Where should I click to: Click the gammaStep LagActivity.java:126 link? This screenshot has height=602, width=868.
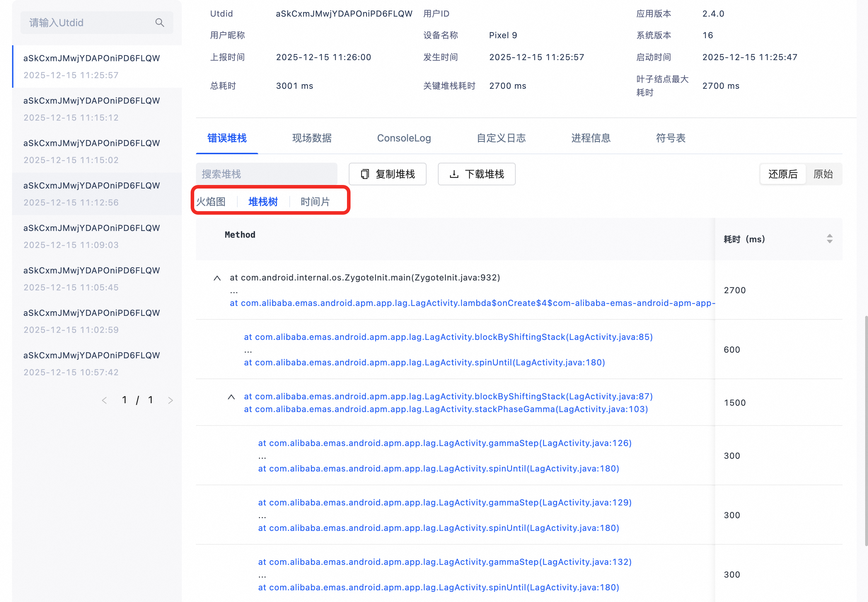point(444,443)
